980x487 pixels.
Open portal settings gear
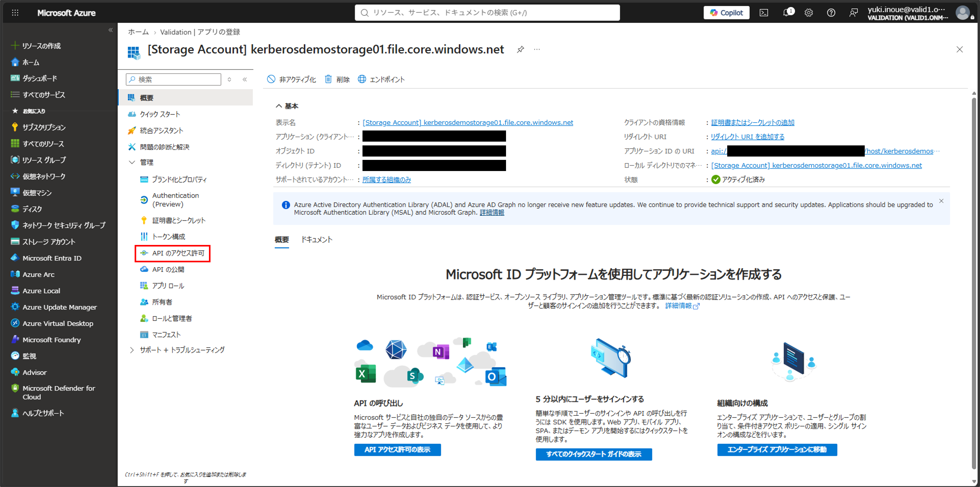point(808,12)
